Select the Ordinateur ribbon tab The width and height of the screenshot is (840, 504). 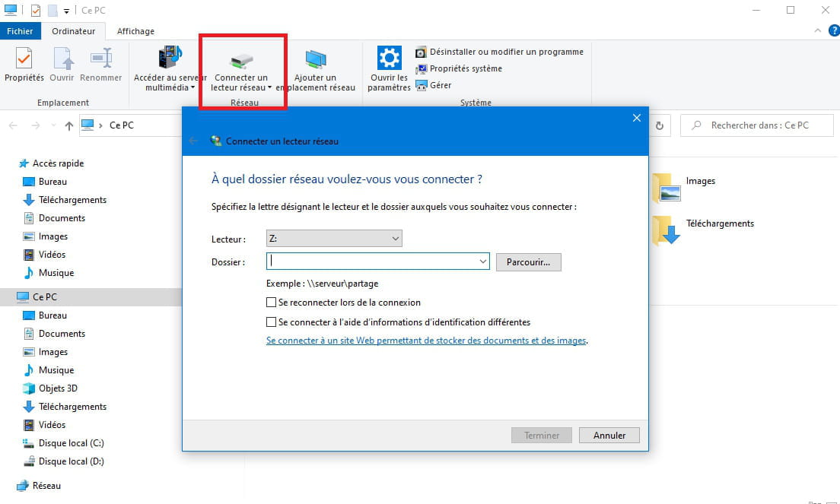pyautogui.click(x=73, y=31)
